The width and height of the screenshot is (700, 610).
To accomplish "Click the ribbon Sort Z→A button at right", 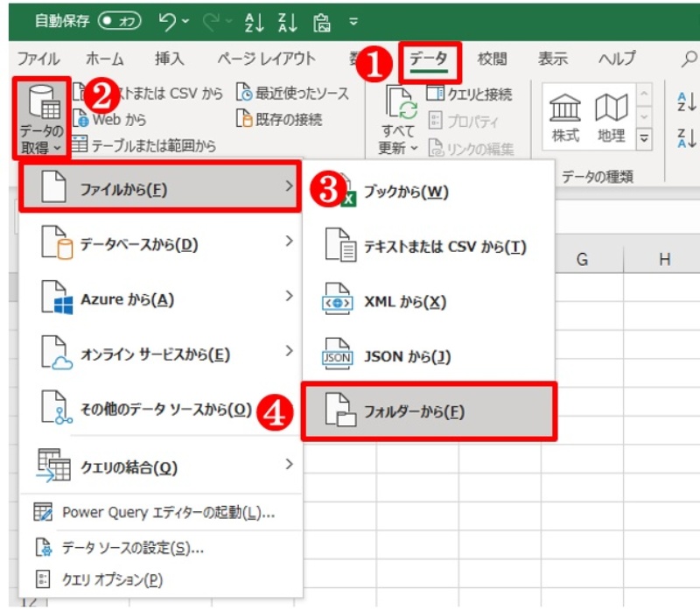I will pos(687,138).
